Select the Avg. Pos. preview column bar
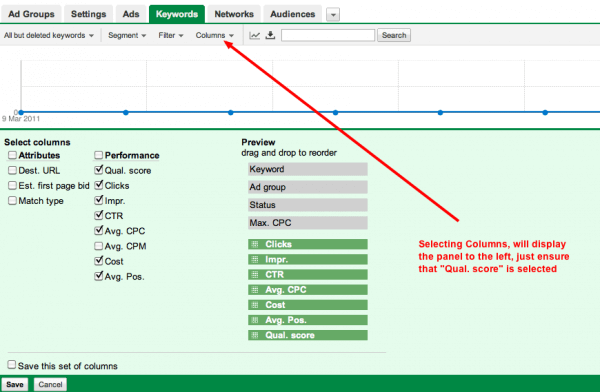 pos(308,320)
